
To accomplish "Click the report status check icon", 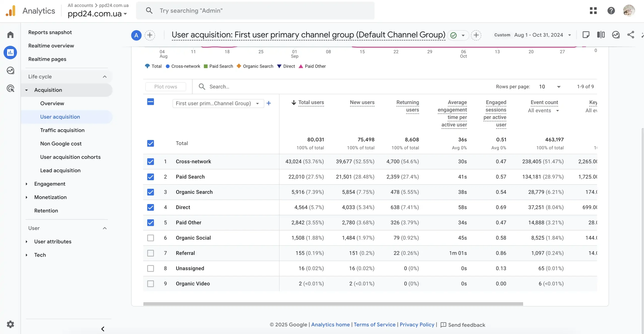I will 453,35.
